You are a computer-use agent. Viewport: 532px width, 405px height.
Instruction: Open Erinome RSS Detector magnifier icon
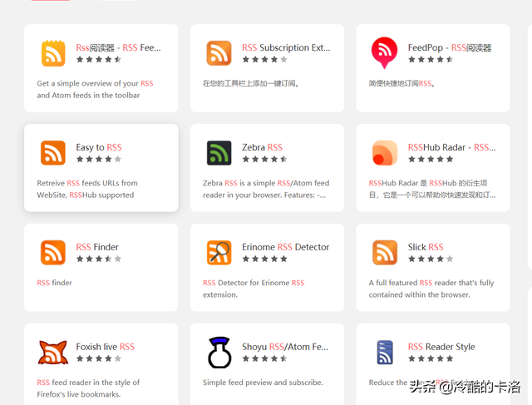[x=219, y=253]
